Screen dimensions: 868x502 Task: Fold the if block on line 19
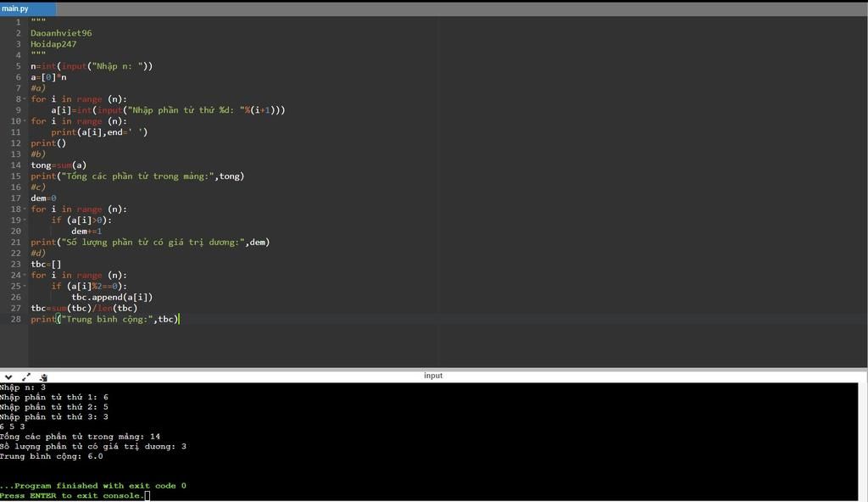coord(25,220)
